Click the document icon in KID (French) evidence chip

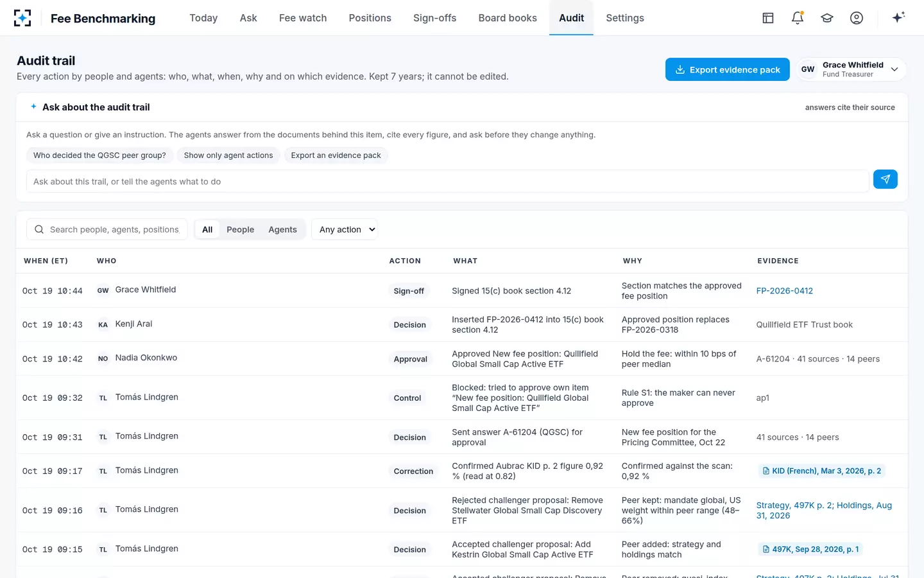(766, 471)
